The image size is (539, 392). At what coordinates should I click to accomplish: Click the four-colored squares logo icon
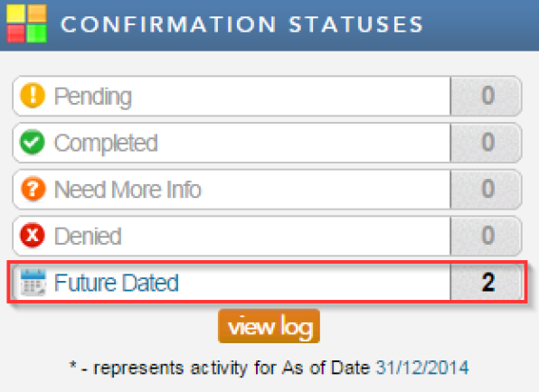tap(27, 23)
